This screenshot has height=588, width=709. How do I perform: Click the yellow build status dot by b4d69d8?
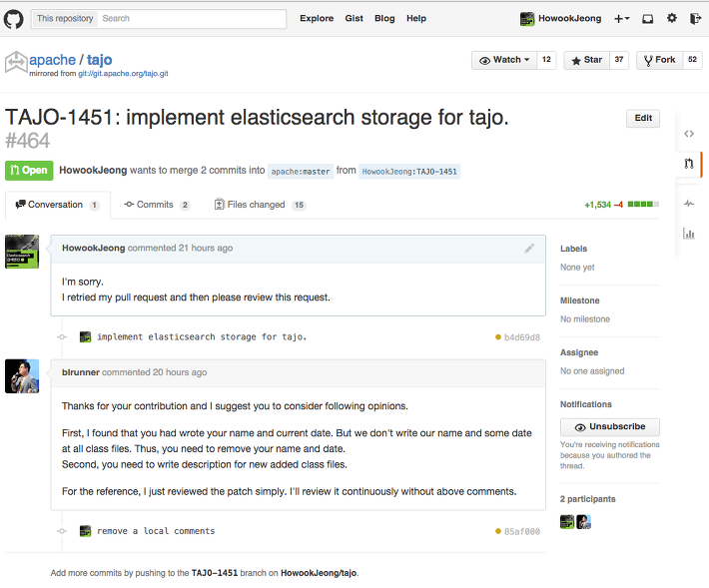point(498,337)
